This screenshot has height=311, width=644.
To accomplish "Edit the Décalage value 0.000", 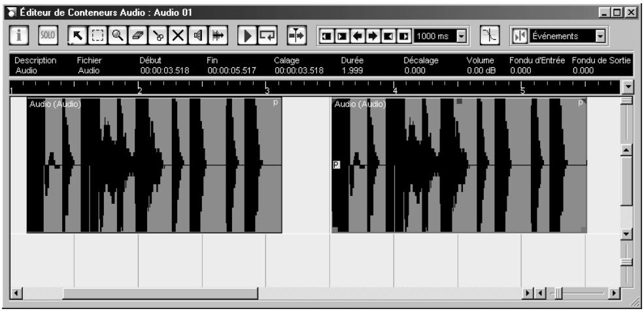I will click(415, 71).
